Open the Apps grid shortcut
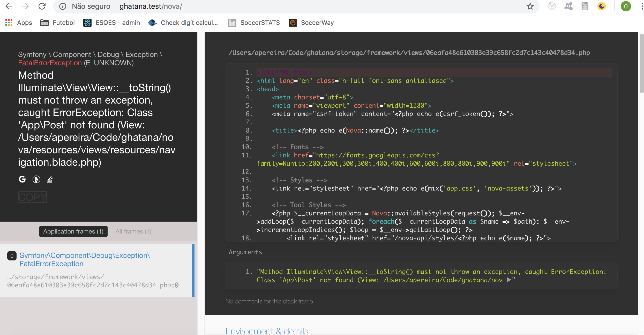 coord(19,23)
